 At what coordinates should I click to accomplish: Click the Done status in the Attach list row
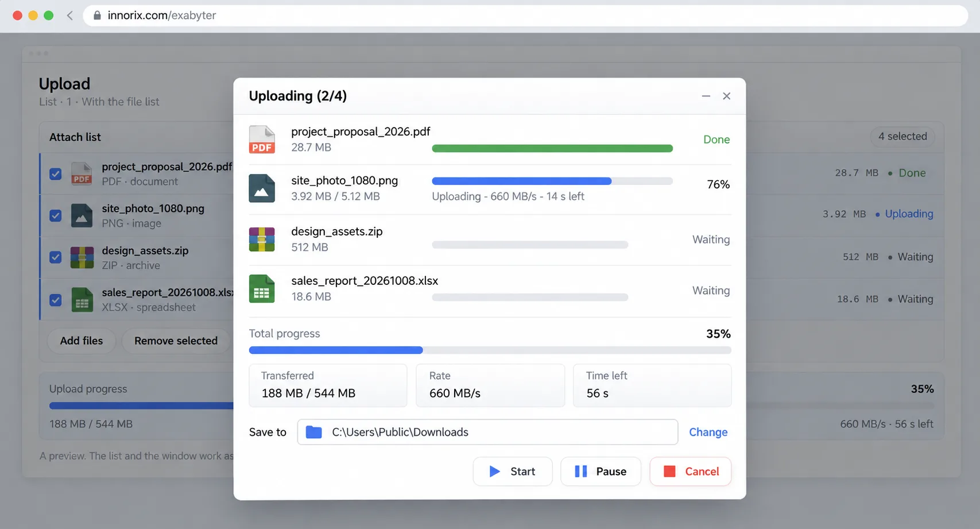point(912,173)
